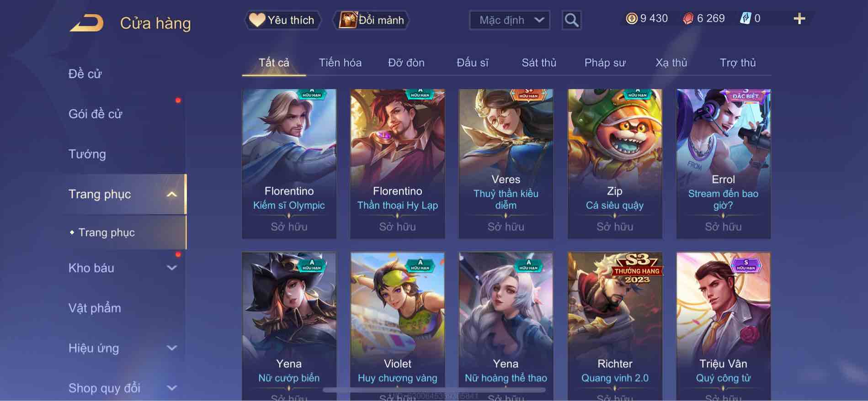Open the search magnifier icon
This screenshot has height=401, width=868.
click(x=571, y=20)
